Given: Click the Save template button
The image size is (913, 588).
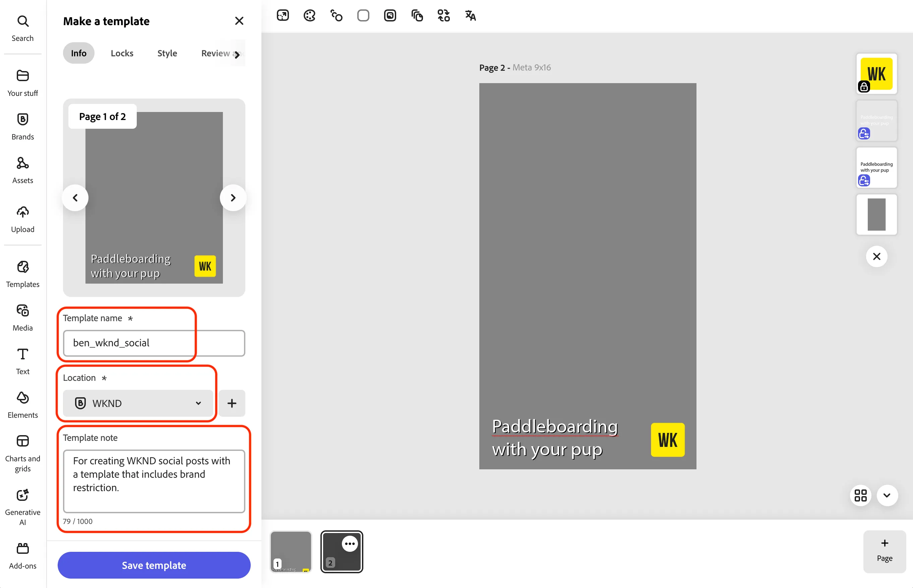Looking at the screenshot, I should 154,565.
